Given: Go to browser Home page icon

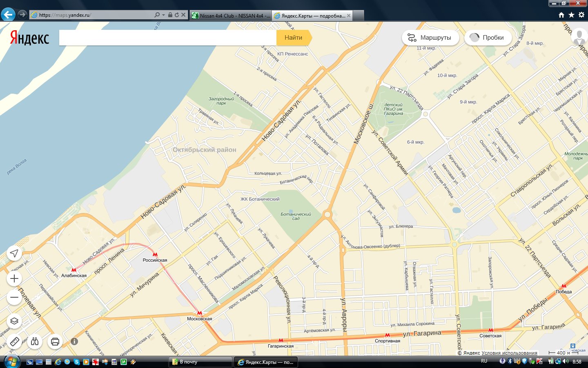Looking at the screenshot, I should (x=561, y=15).
